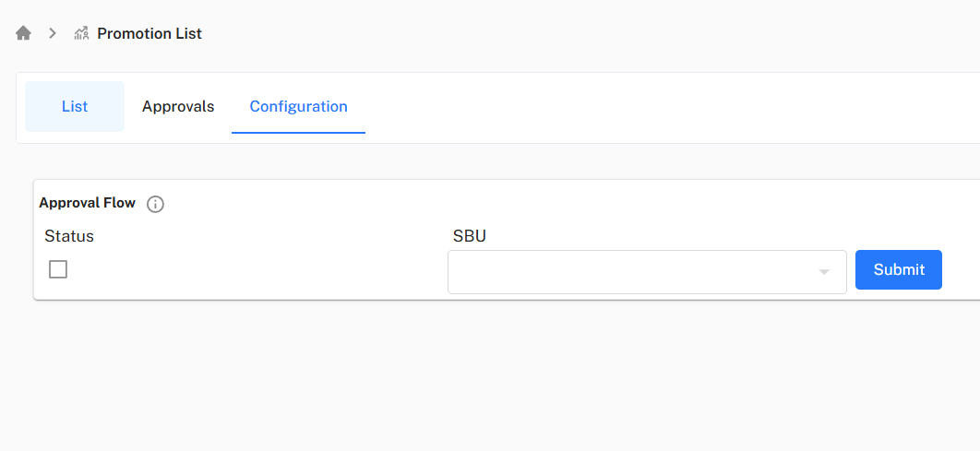The width and height of the screenshot is (980, 451).
Task: Click the SBU field label
Action: (x=469, y=236)
